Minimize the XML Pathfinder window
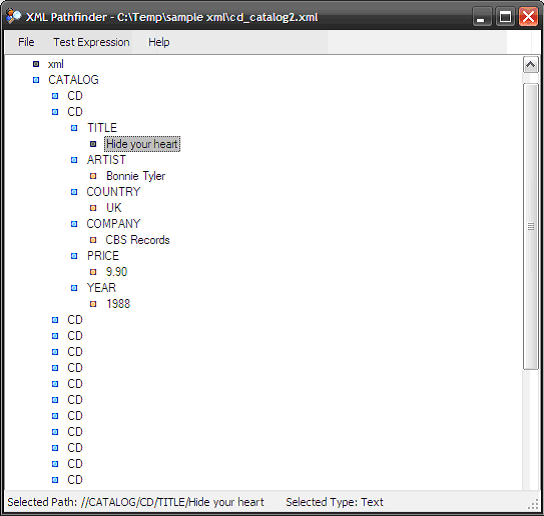Screen dimensions: 544x516 [482, 17]
